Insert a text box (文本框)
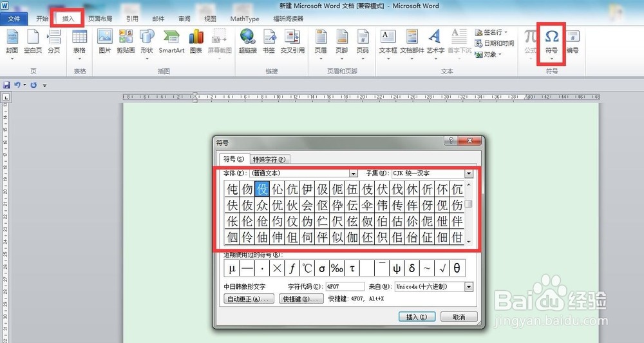 click(388, 44)
